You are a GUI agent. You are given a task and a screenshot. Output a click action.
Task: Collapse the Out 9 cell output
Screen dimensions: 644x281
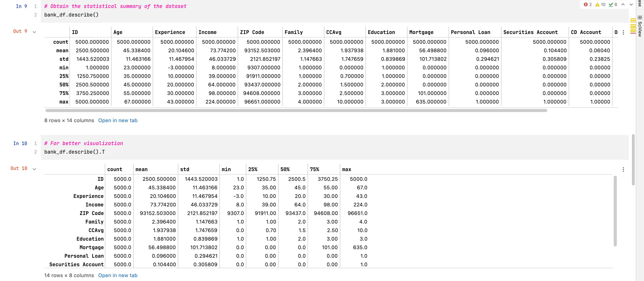coord(35,32)
